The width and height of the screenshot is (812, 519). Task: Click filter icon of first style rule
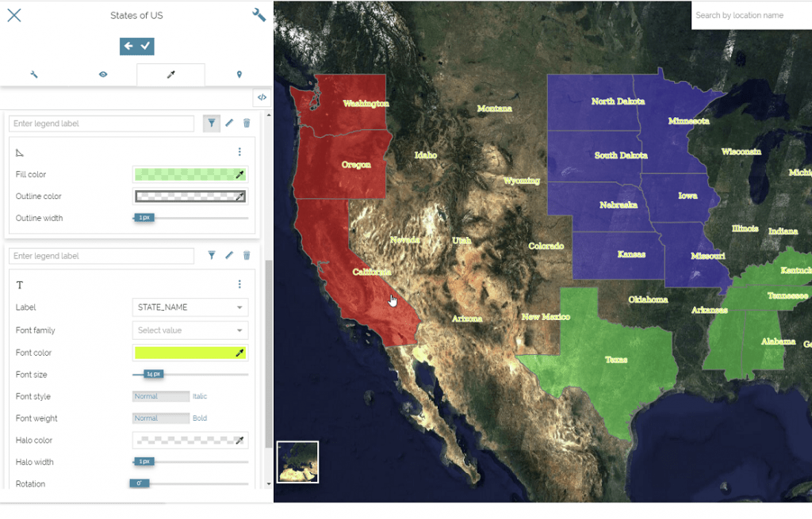click(212, 124)
